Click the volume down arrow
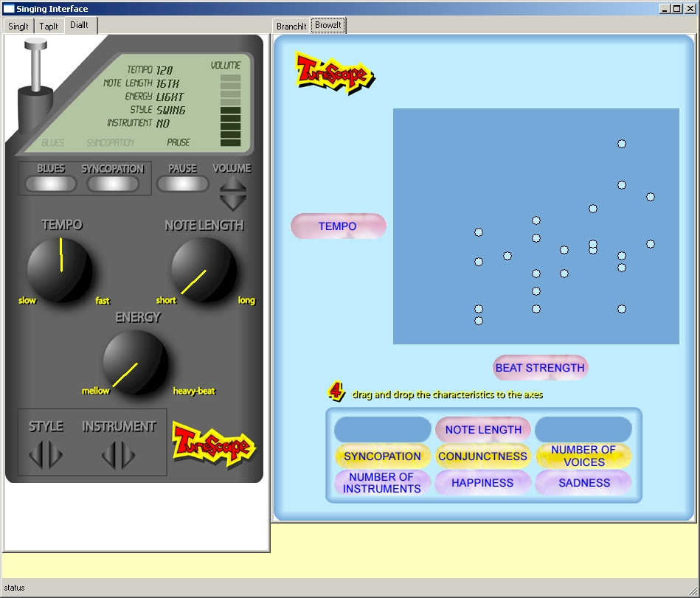 point(233,201)
